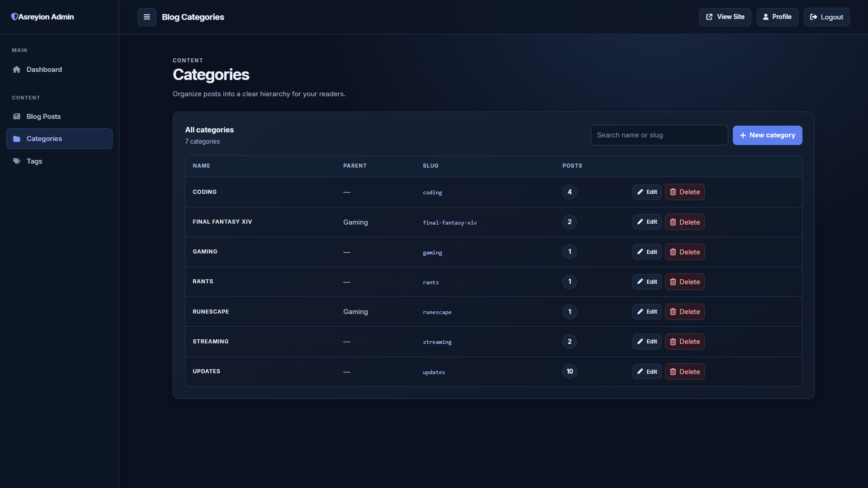Click the View Site external link icon

[709, 17]
